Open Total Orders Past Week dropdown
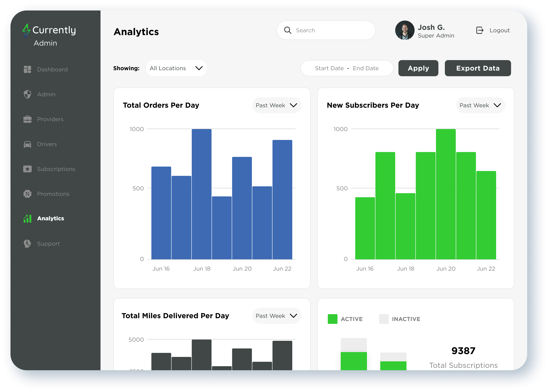Screen dimensions: 549x392 pyautogui.click(x=277, y=105)
